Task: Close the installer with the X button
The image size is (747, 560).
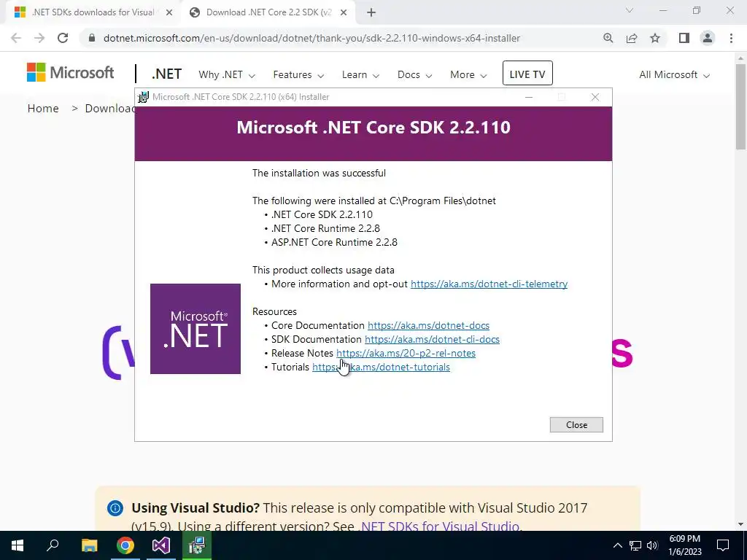Action: (595, 97)
